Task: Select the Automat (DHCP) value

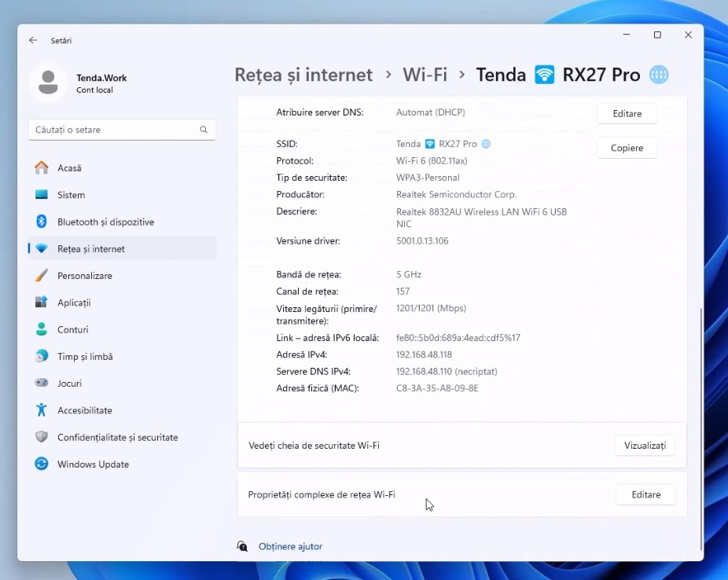Action: pyautogui.click(x=430, y=112)
